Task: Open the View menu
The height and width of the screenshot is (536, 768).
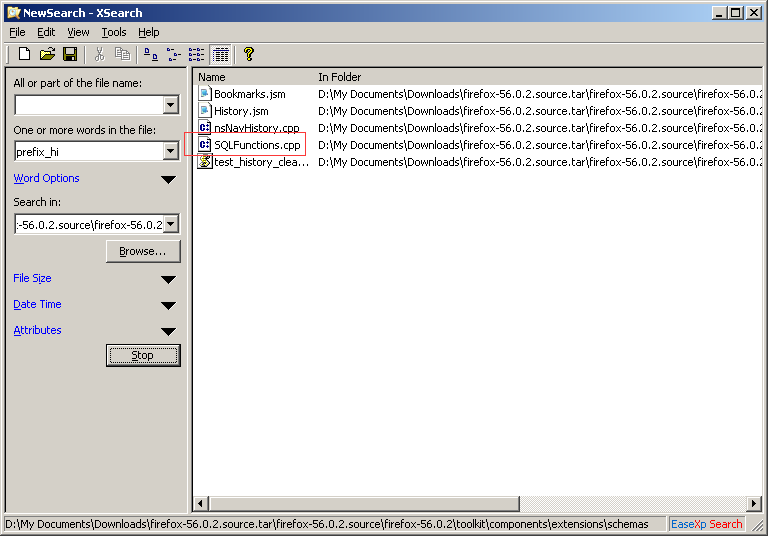Action: [x=78, y=32]
